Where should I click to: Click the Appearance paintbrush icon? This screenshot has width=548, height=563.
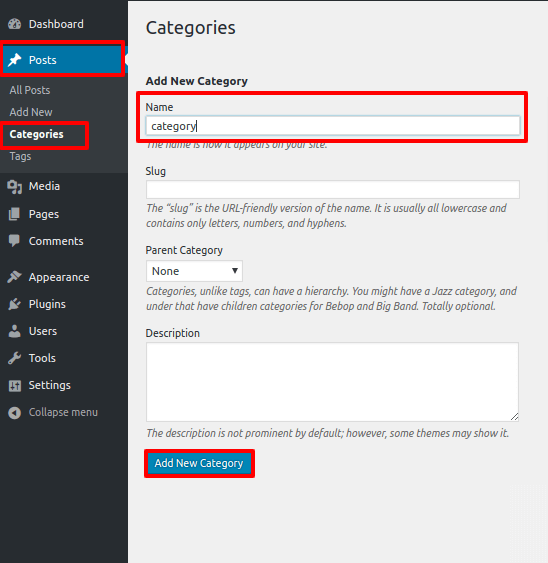(x=14, y=277)
